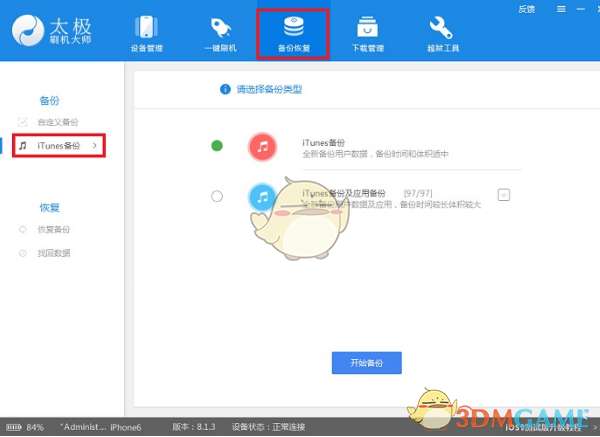
Task: Open 找回数据 in sidebar
Action: coord(54,253)
